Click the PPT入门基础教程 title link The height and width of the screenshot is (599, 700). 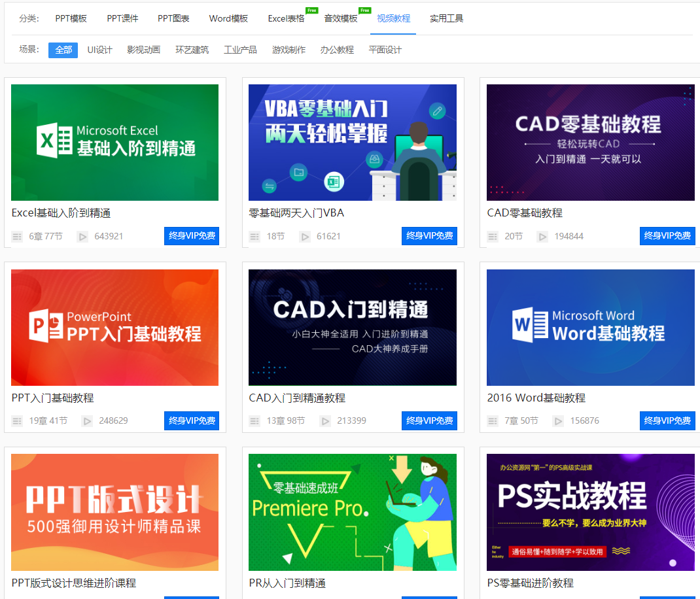pyautogui.click(x=53, y=398)
